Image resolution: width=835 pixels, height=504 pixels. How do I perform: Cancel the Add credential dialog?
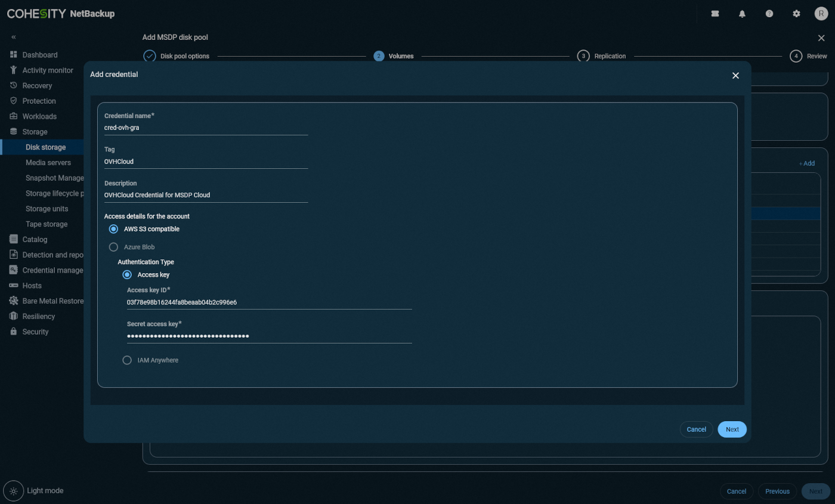click(696, 429)
